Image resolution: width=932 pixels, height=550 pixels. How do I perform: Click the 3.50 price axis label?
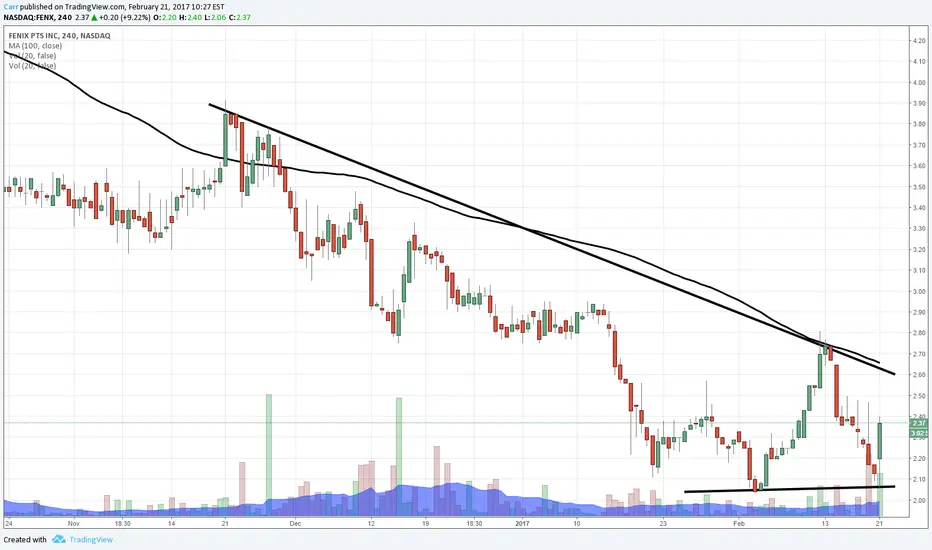tap(918, 187)
